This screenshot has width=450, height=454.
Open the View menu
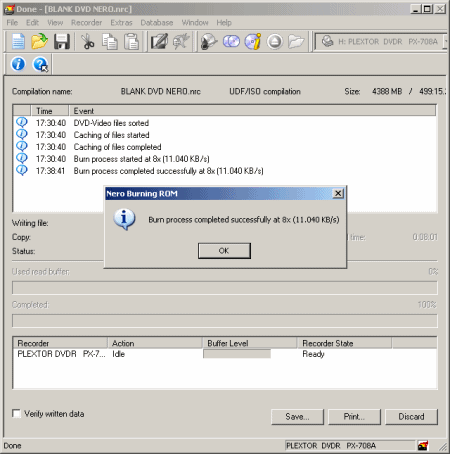[55, 23]
